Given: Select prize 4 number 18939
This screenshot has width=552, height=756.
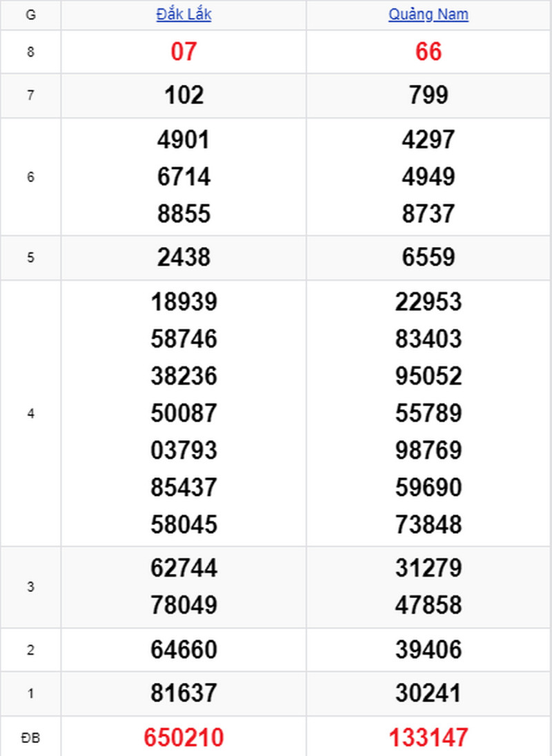Looking at the screenshot, I should coord(184,302).
